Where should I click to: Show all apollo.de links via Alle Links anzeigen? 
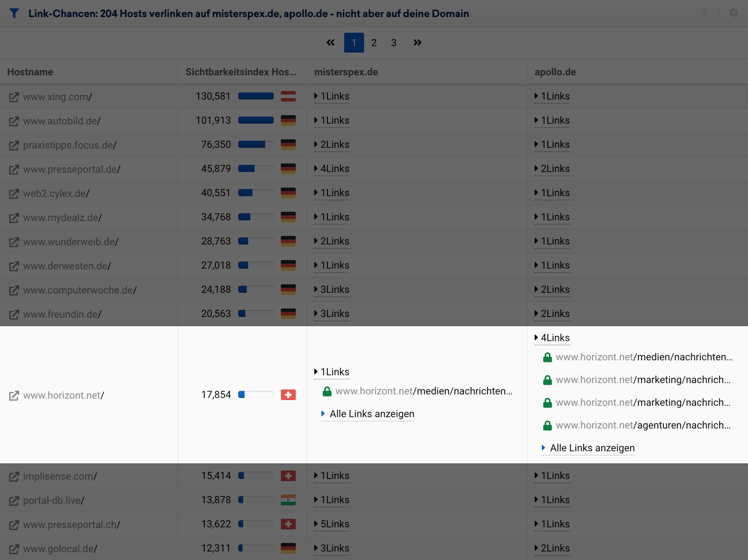tap(592, 448)
